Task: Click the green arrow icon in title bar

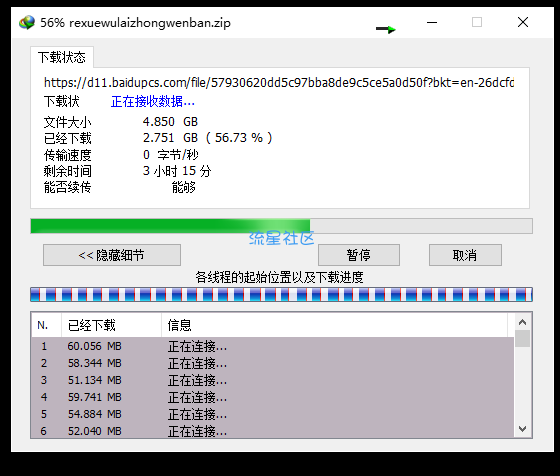Action: coord(386,29)
